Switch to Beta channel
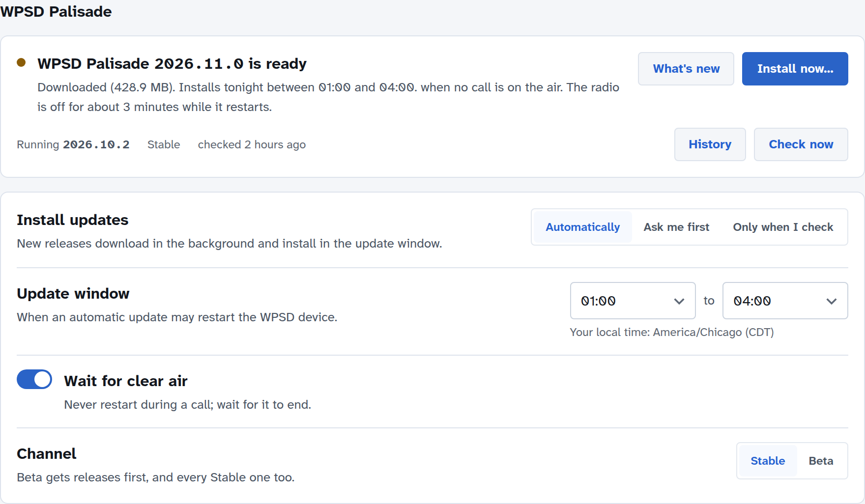The width and height of the screenshot is (865, 504). click(821, 461)
